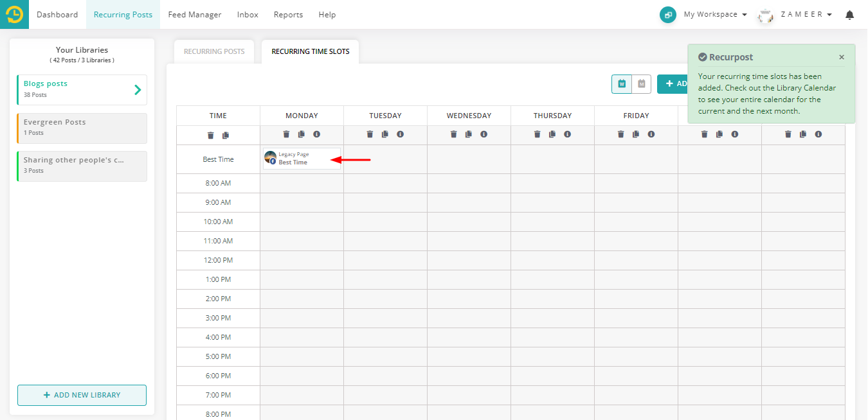Open the Dashboard page
This screenshot has width=868, height=420.
click(57, 14)
